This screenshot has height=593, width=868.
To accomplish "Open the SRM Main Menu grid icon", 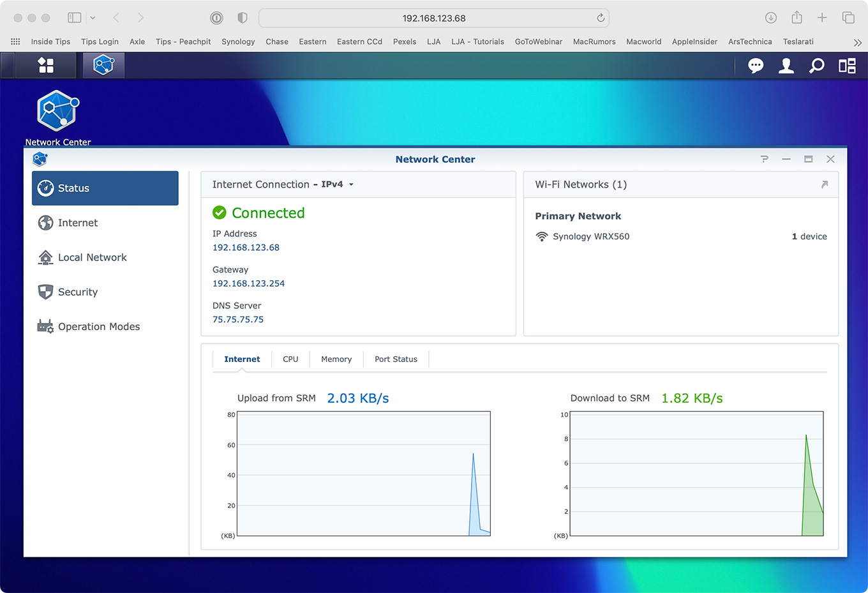I will click(x=46, y=65).
